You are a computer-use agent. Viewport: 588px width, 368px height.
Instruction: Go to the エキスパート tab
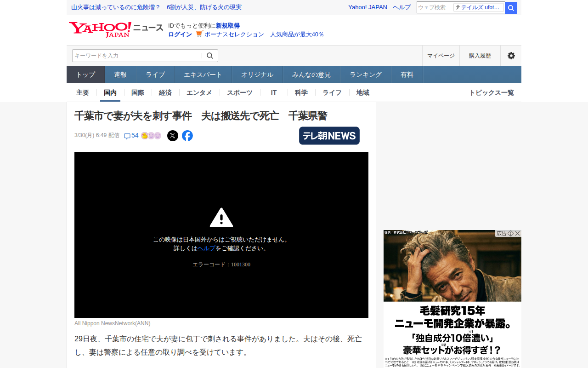(x=203, y=75)
